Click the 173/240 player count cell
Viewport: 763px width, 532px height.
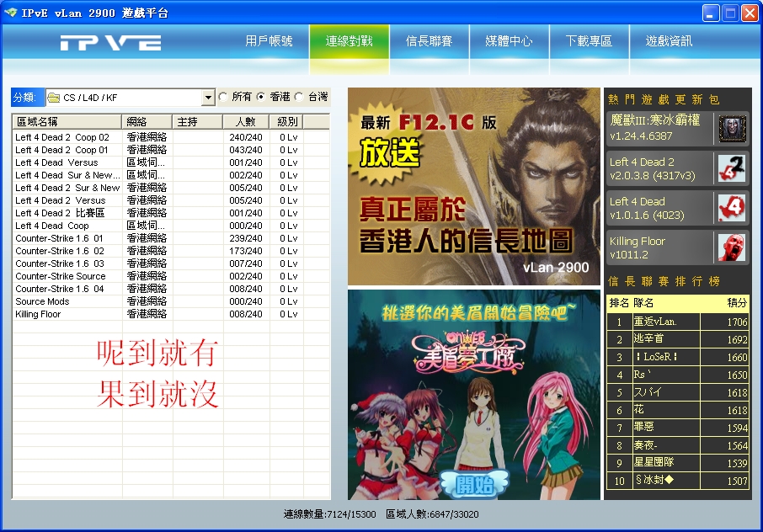(246, 252)
